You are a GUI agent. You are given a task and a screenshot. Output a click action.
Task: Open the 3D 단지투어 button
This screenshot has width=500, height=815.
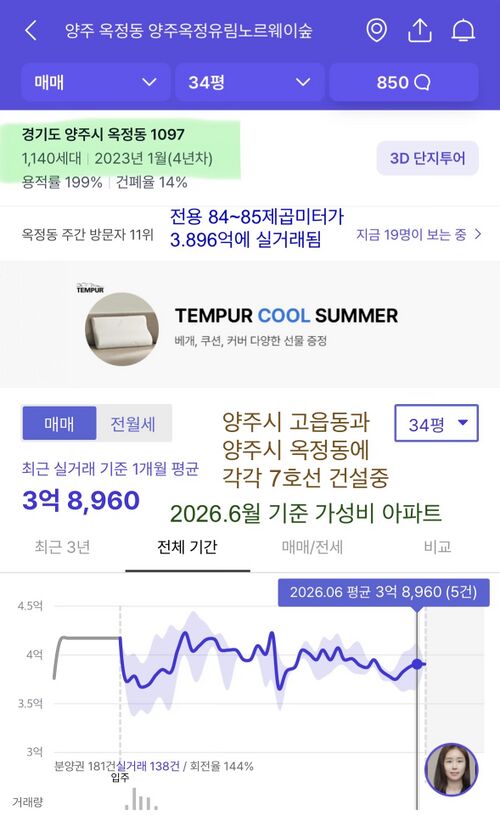click(x=427, y=158)
